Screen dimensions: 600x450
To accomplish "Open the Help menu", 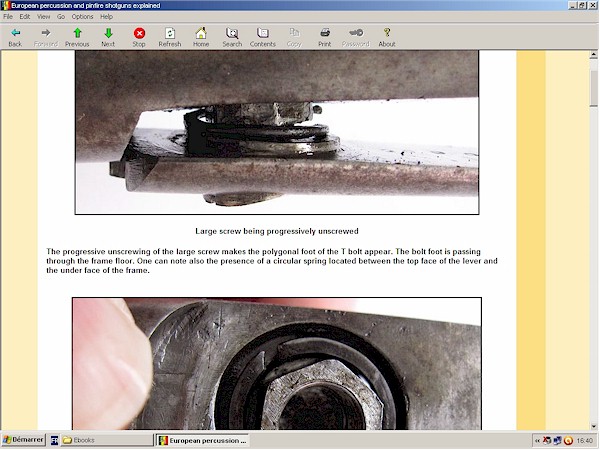I will pyautogui.click(x=106, y=16).
